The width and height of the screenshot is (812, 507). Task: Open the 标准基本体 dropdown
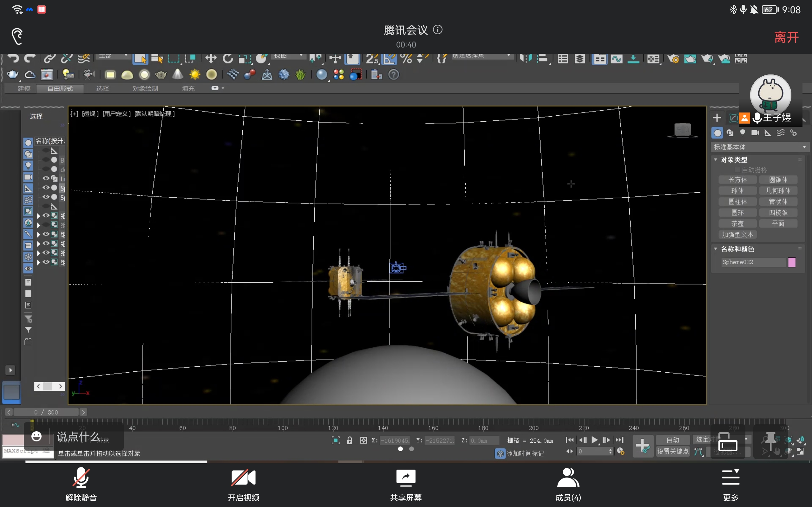760,147
